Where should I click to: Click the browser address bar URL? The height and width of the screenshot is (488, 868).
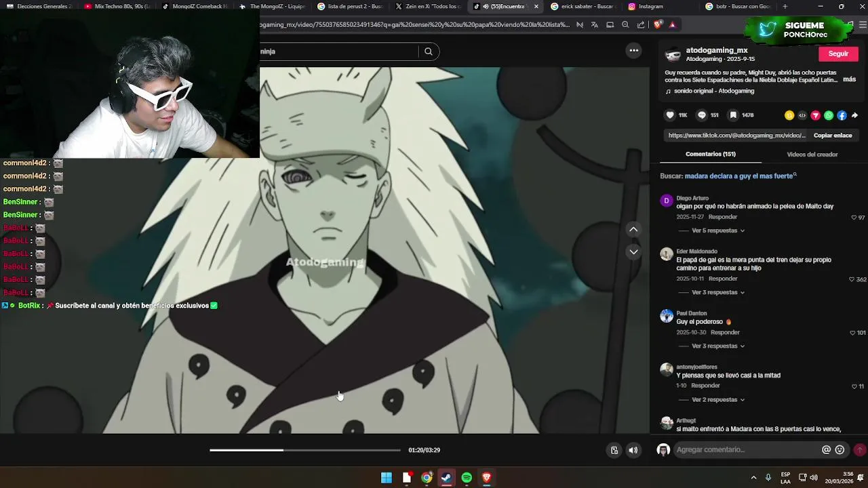click(x=414, y=24)
